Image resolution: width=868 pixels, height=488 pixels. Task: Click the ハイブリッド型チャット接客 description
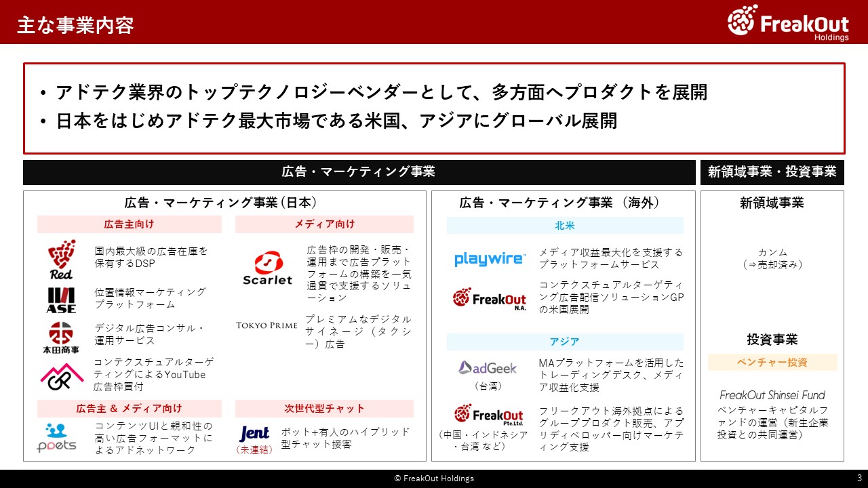coord(346,438)
